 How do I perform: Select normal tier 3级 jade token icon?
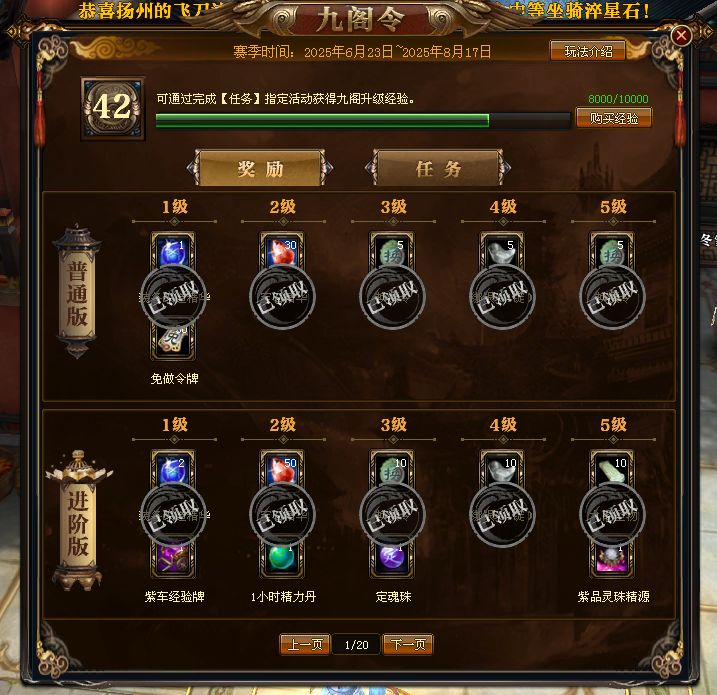pyautogui.click(x=392, y=251)
